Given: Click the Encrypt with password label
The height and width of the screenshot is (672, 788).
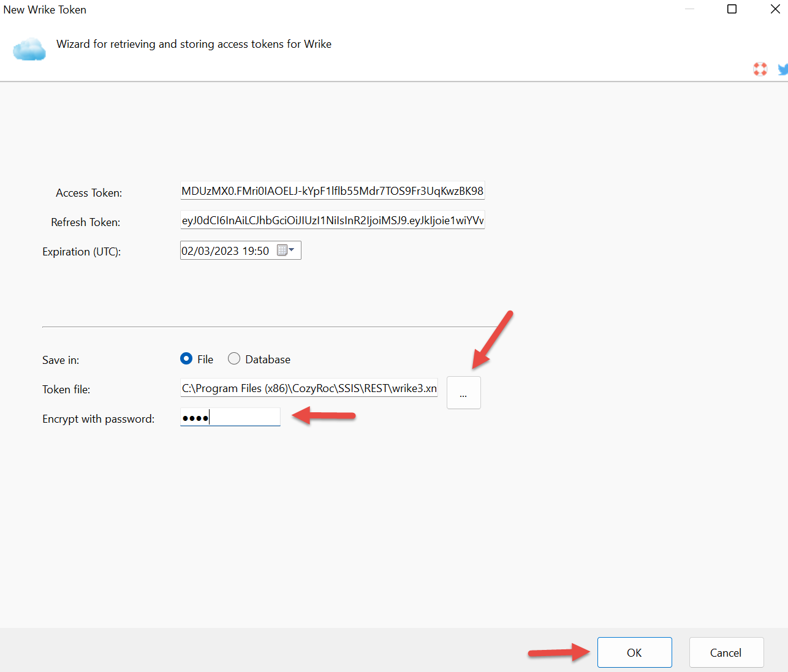Looking at the screenshot, I should [x=98, y=419].
